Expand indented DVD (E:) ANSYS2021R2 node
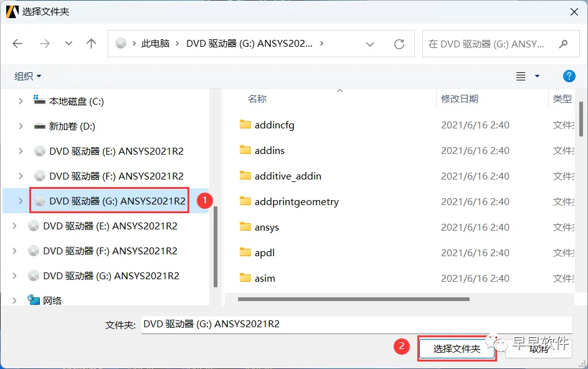The image size is (588, 369). (21, 151)
